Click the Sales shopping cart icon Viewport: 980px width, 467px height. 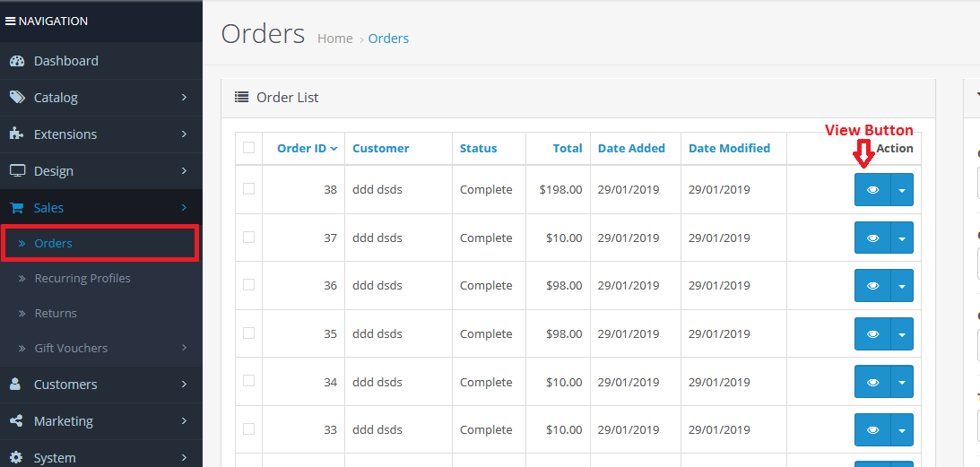point(17,208)
